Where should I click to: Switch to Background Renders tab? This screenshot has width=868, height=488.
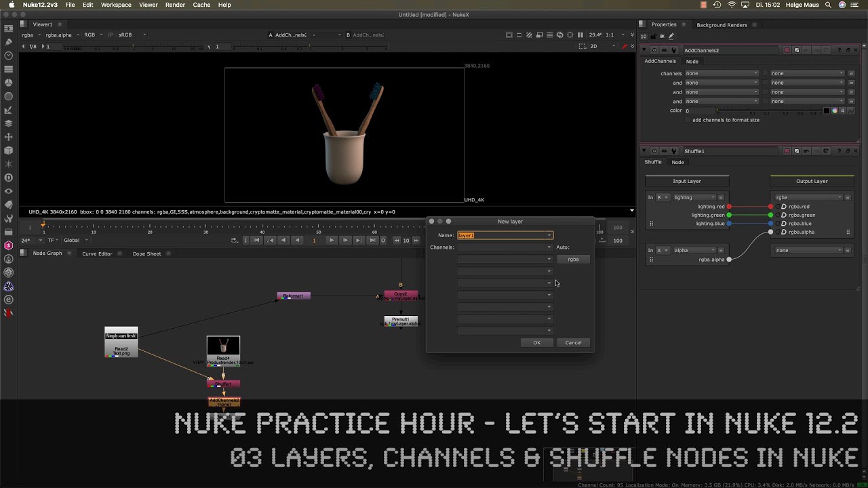[x=722, y=24]
